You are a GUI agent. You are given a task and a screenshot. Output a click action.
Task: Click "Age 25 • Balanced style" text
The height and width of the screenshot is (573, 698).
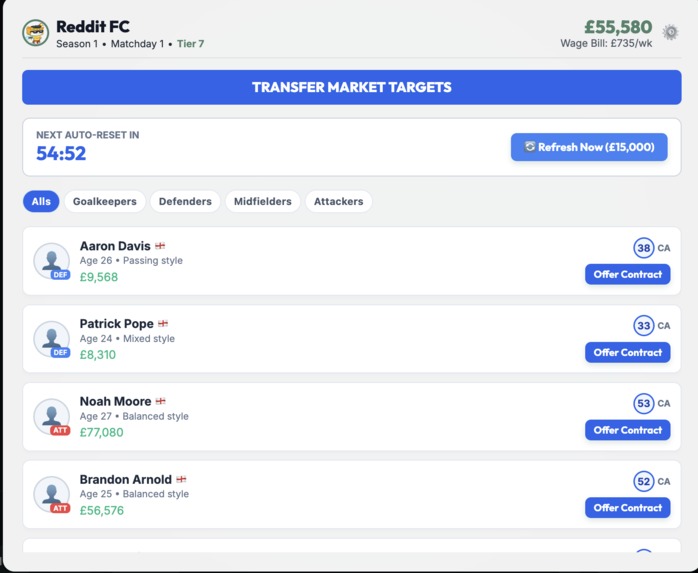pyautogui.click(x=134, y=494)
